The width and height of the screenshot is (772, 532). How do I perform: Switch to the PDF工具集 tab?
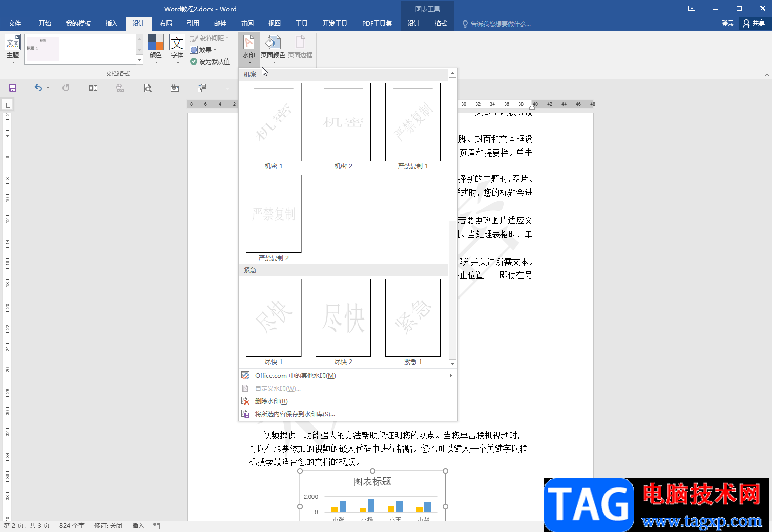tap(377, 24)
